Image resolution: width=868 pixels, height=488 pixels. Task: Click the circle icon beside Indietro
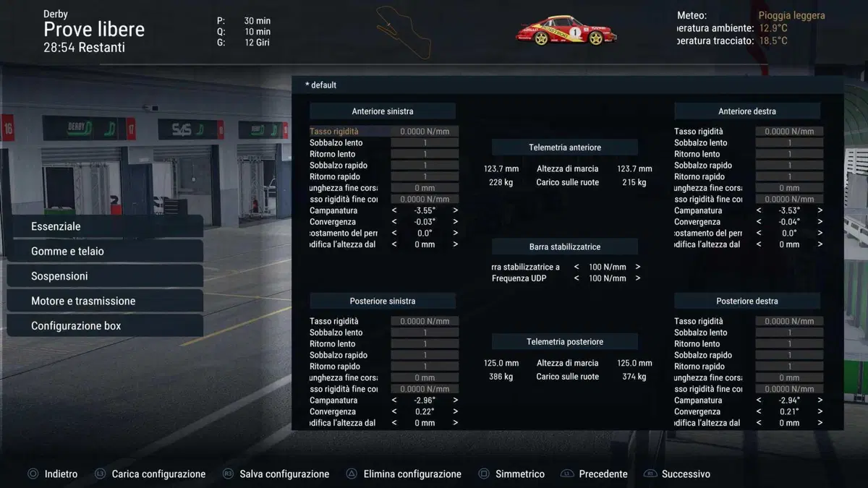click(33, 474)
